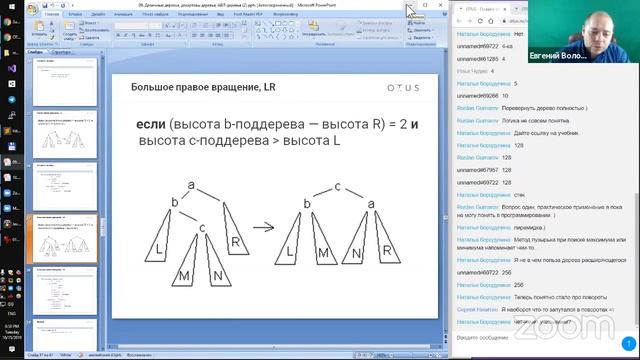The image size is (640, 360).
Task: Open Упорядочить arrange tool
Action: [314, 29]
